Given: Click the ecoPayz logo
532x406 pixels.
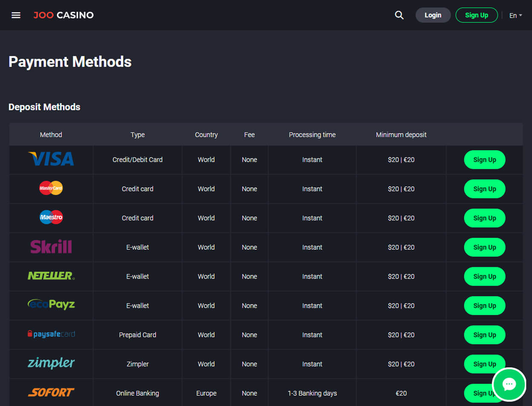Looking at the screenshot, I should point(51,304).
